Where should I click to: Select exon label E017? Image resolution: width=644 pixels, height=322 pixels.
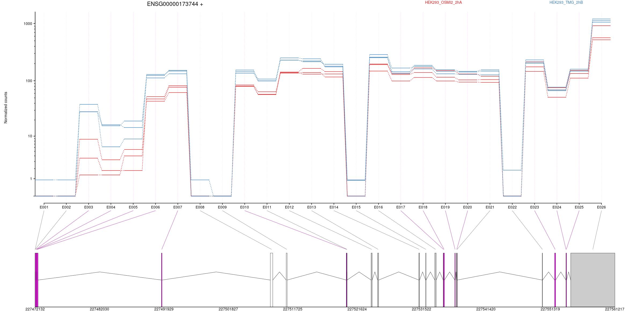[401, 207]
